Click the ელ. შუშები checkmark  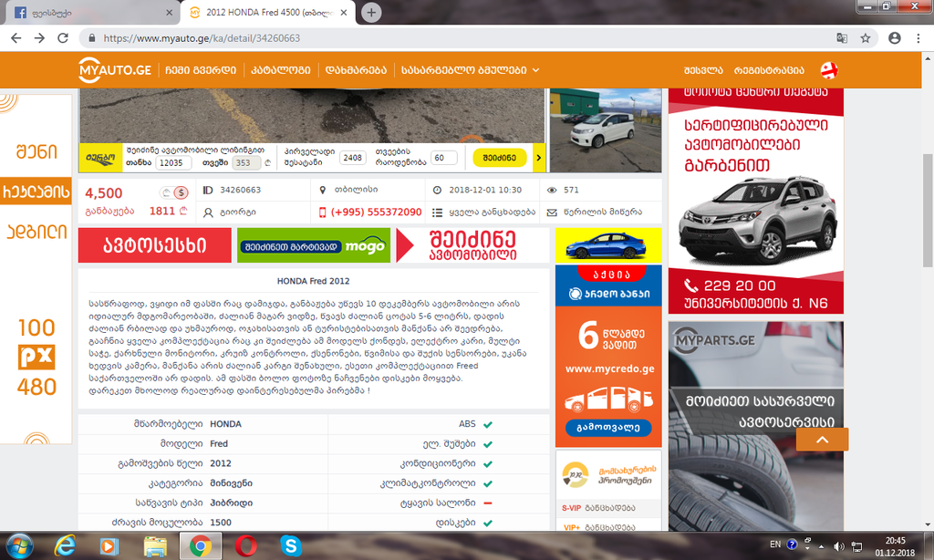[x=488, y=444]
